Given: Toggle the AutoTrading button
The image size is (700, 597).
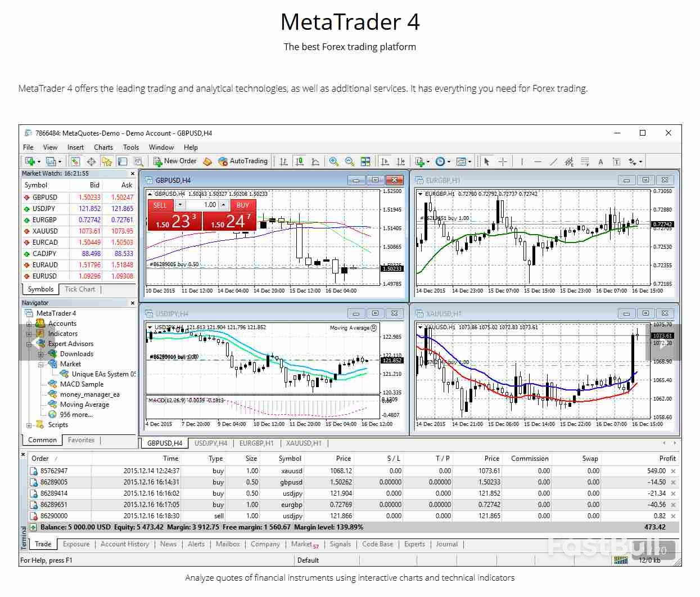Looking at the screenshot, I should [243, 161].
